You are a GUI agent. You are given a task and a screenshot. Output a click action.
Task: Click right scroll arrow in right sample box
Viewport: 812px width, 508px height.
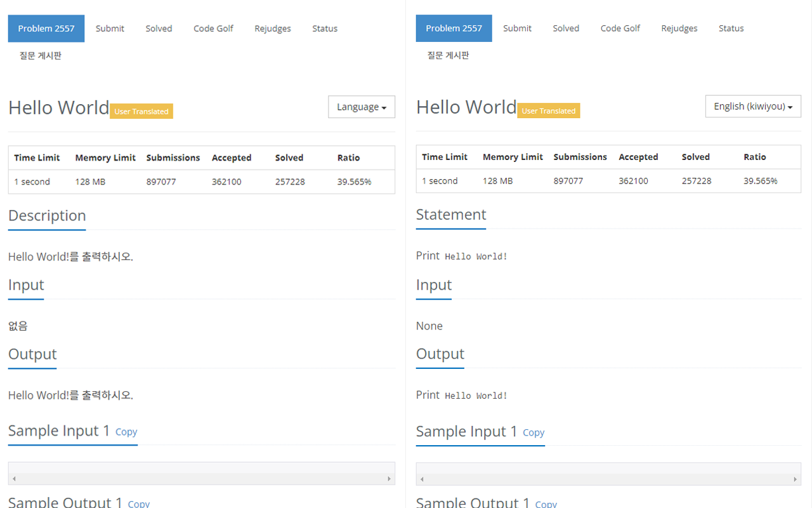796,479
